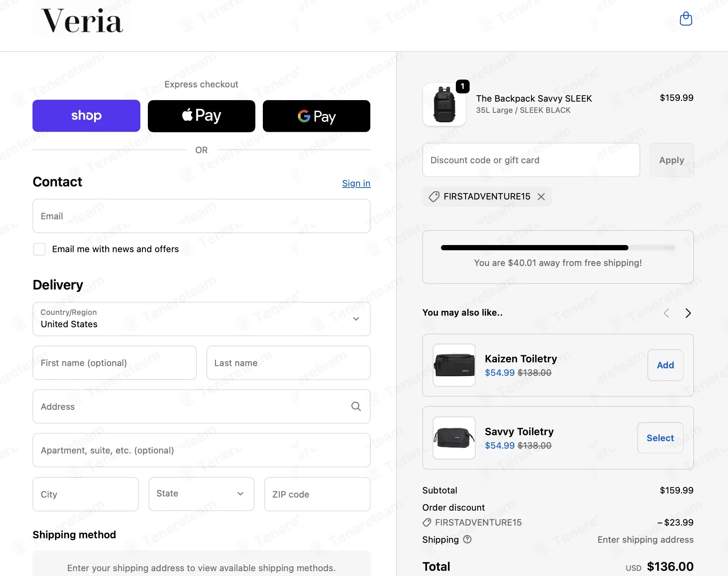Click the Shipping help question icon
728x576 pixels.
click(x=467, y=539)
